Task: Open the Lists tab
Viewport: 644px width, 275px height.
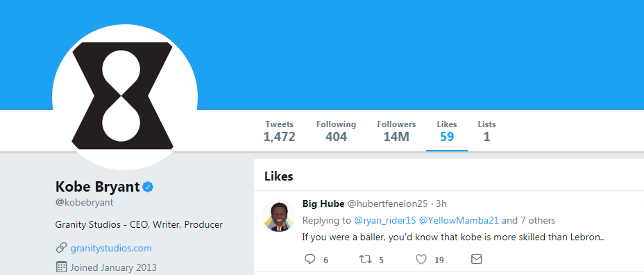Action: pyautogui.click(x=486, y=131)
